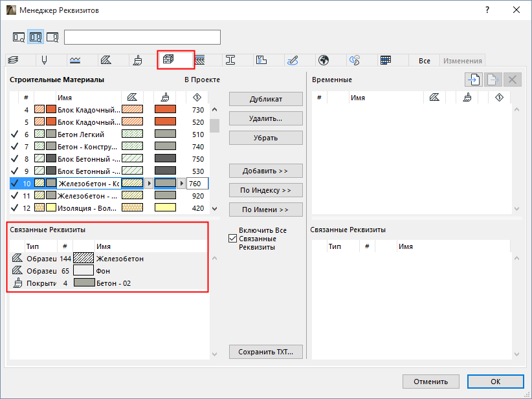The height and width of the screenshot is (399, 532).
Task: Select the Бетон Легкий row
Action: click(109, 135)
